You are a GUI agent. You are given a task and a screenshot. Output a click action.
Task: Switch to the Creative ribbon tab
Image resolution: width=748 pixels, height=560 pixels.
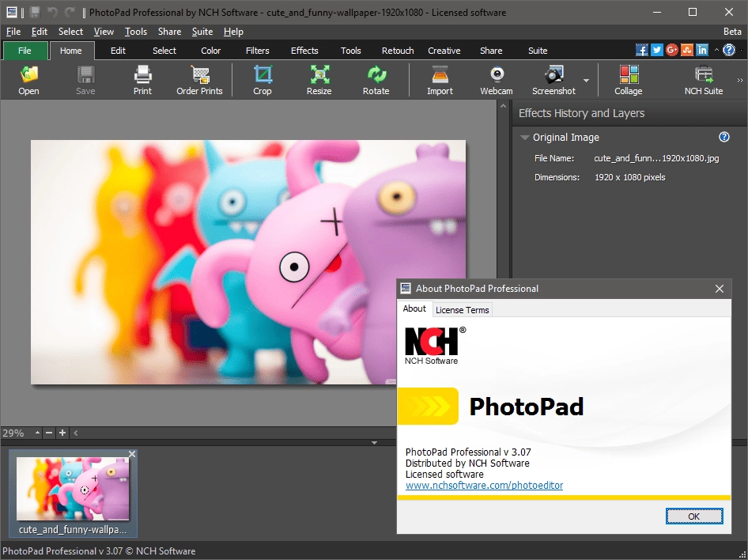click(x=444, y=51)
